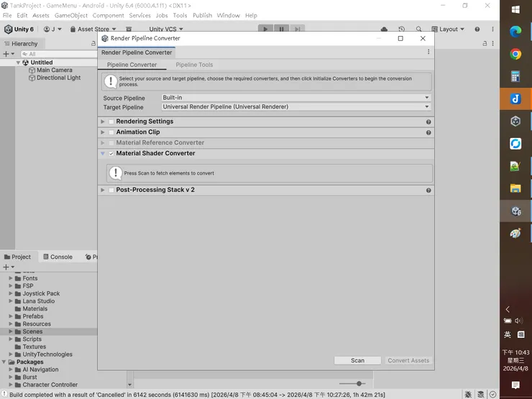
Task: Click the package manager icon beside Asset Store
Action: click(129, 29)
